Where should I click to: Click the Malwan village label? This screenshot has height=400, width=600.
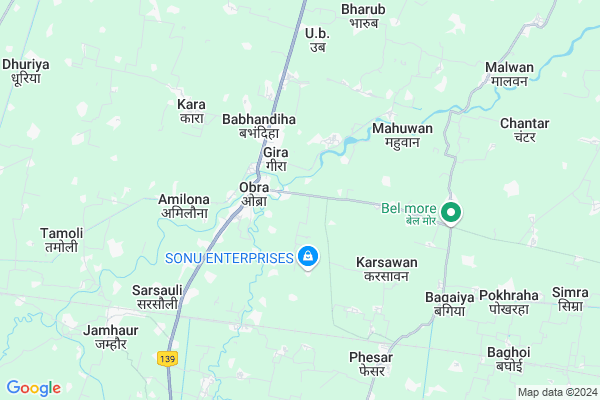tap(509, 74)
